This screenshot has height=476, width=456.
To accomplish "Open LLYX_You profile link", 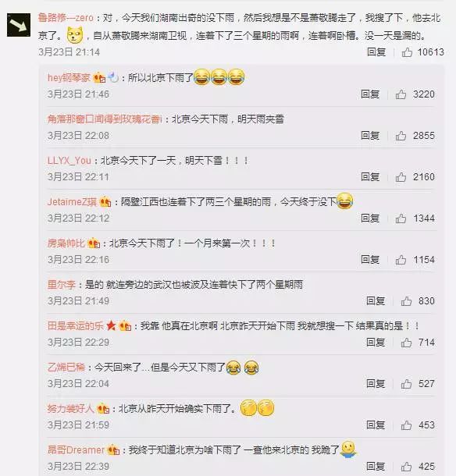I will tap(69, 160).
